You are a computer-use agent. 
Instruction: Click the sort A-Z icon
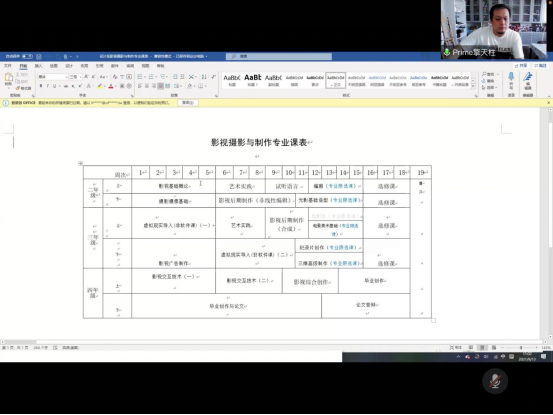pyautogui.click(x=204, y=77)
